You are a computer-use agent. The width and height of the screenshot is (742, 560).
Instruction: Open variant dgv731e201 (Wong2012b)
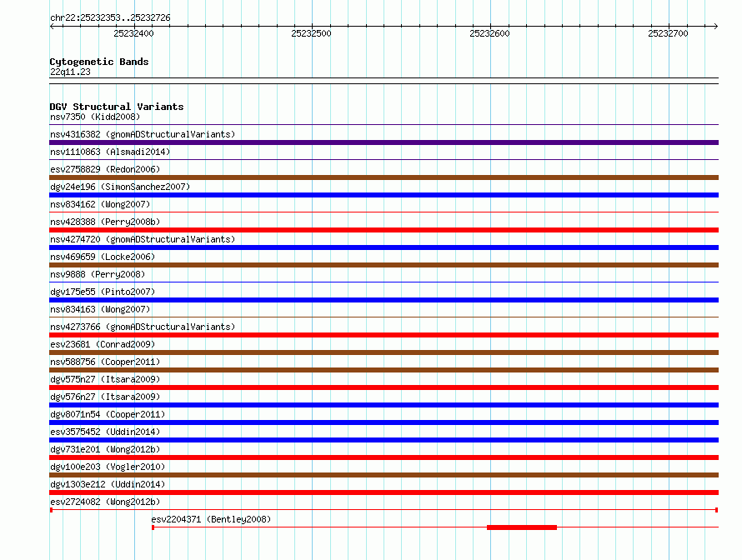(105, 449)
